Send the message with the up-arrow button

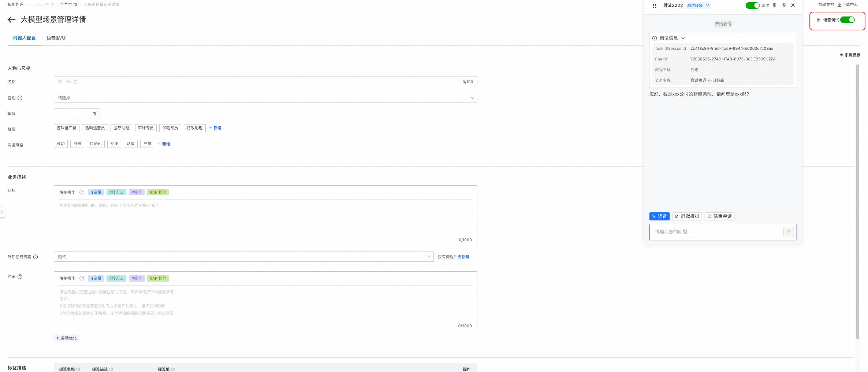pos(789,232)
